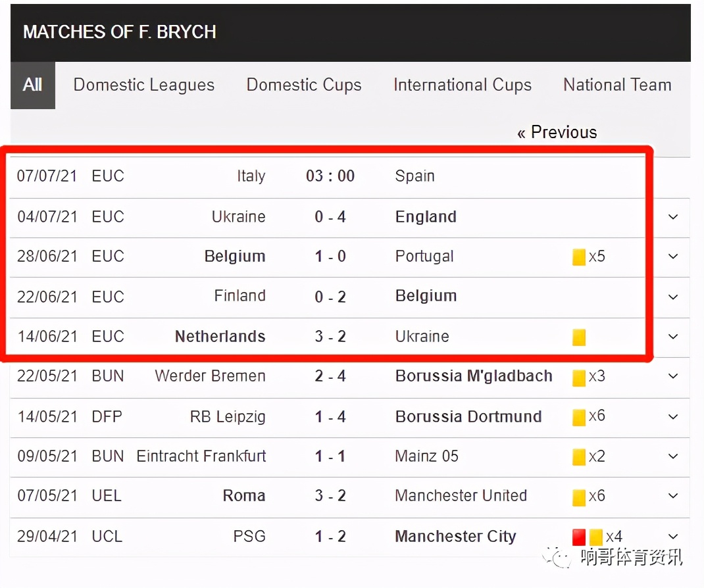
Task: Expand the Ukraine vs England match details
Action: [673, 217]
